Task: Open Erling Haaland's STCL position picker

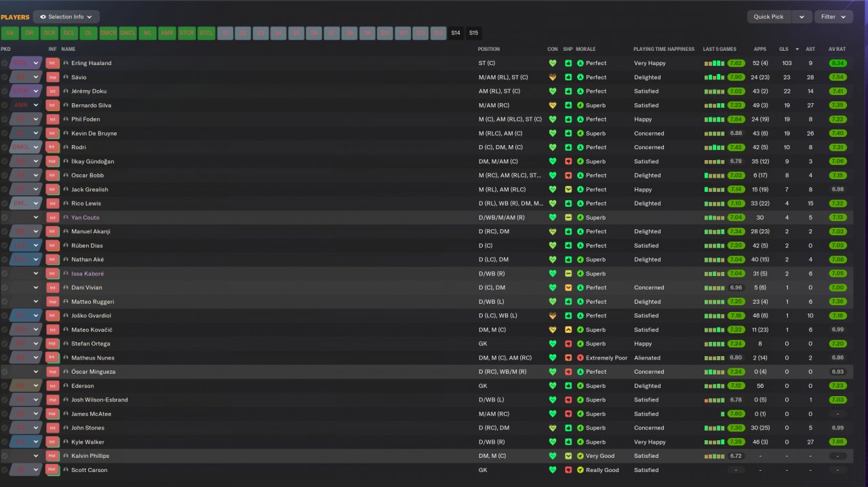Action: [26, 63]
